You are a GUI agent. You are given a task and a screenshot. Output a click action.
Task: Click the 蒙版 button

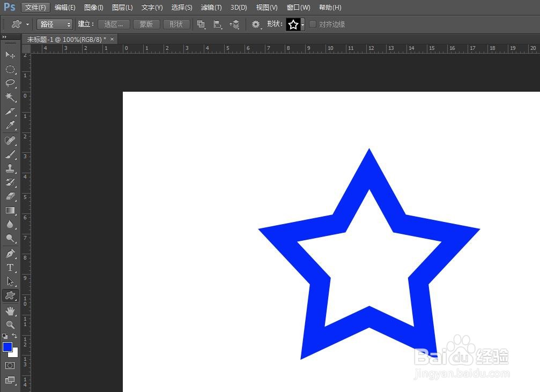[x=146, y=24]
